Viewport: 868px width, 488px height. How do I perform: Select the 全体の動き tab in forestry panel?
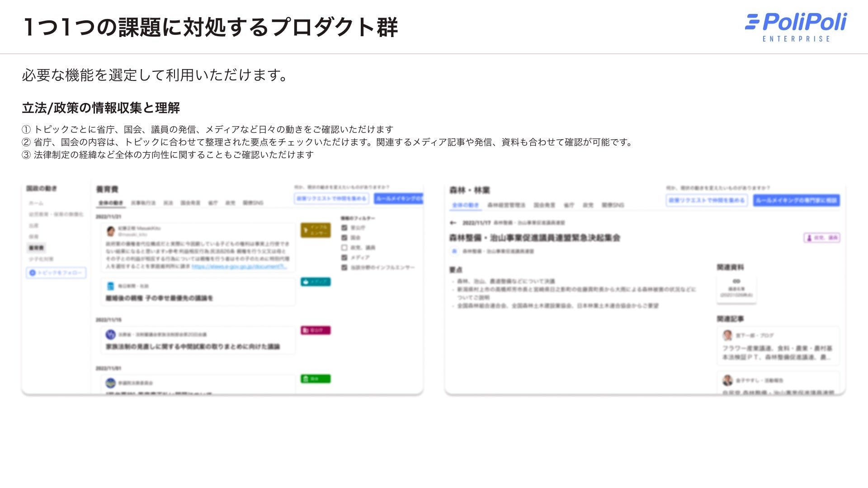[x=466, y=205]
